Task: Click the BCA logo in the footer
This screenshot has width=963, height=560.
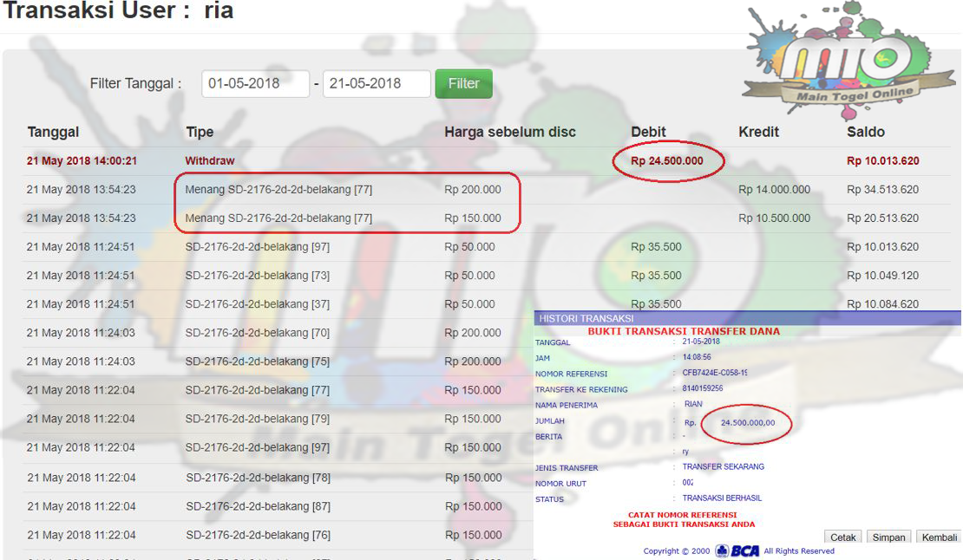Action: pos(738,551)
